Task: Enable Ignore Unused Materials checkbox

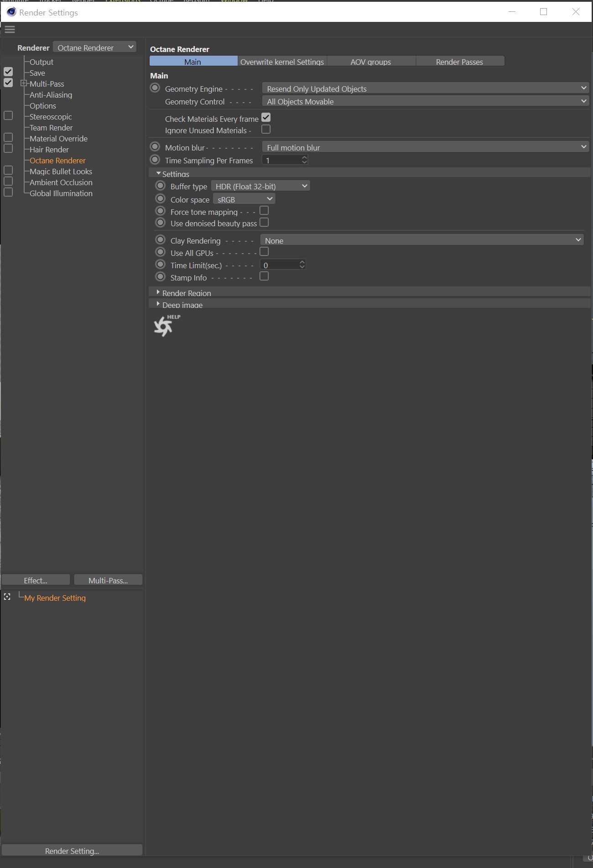Action: [266, 130]
